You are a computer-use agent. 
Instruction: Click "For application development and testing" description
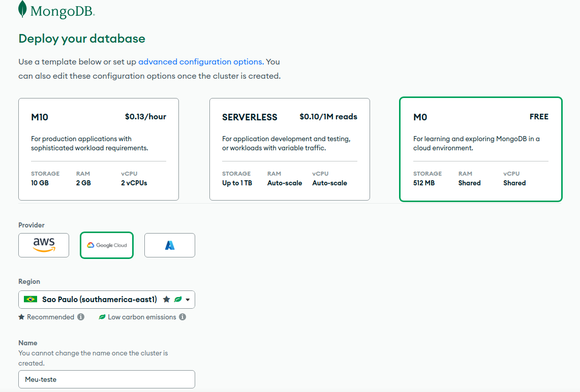pos(286,143)
